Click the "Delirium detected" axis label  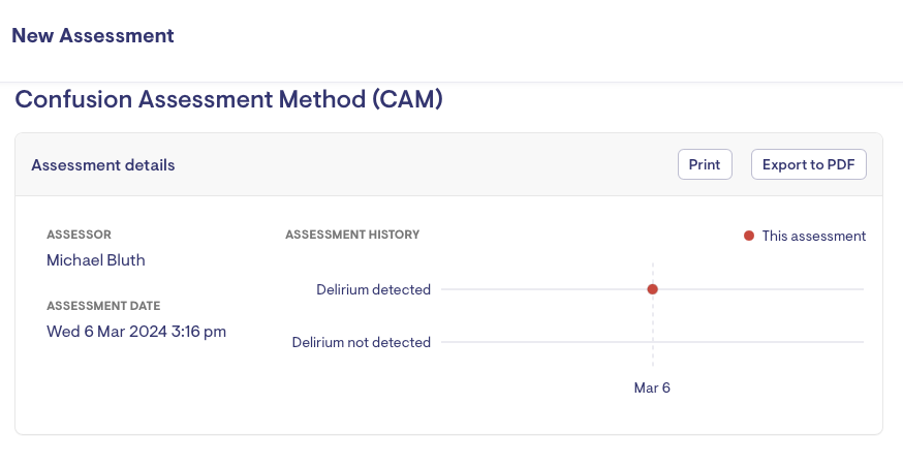pos(373,290)
